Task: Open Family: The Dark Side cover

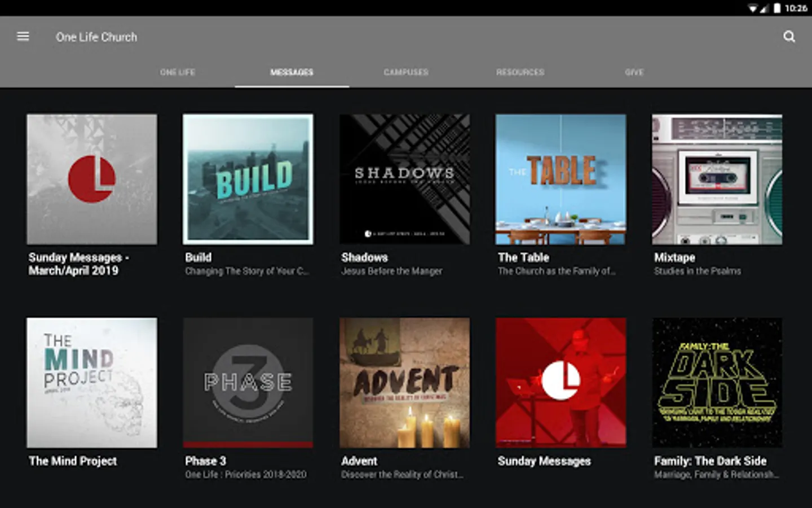Action: point(717,383)
